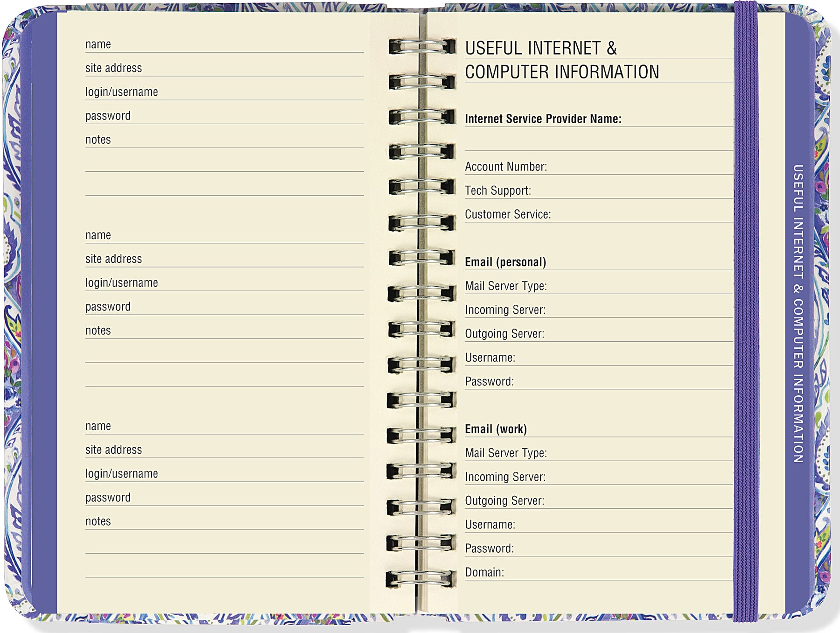
Task: Click the vertical Useful Internet & Computer Information side tab
Action: point(798,313)
